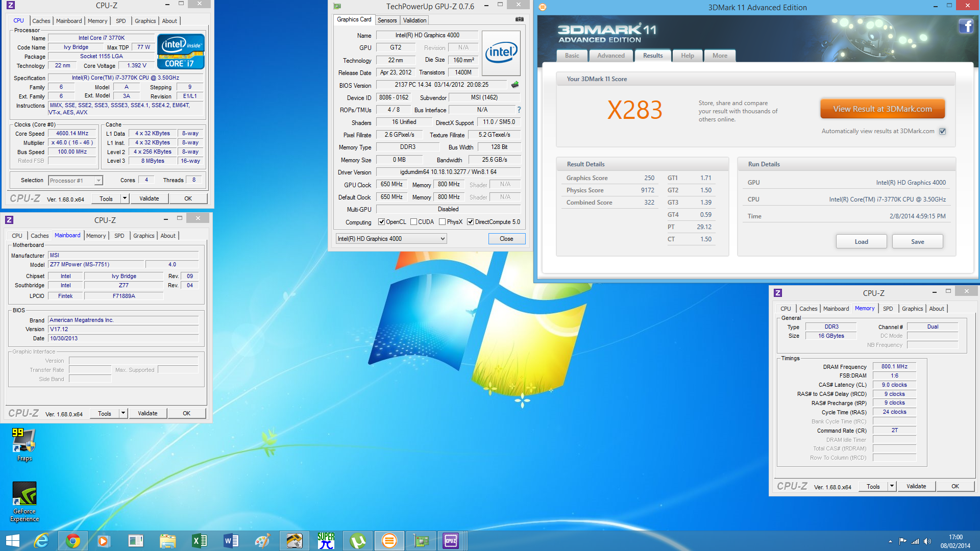
Task: Launch Excel from taskbar
Action: [x=199, y=541]
